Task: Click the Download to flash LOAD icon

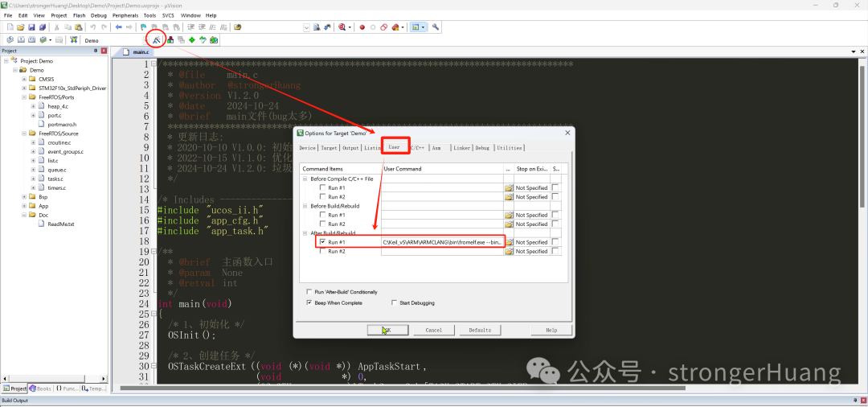Action: [x=74, y=40]
